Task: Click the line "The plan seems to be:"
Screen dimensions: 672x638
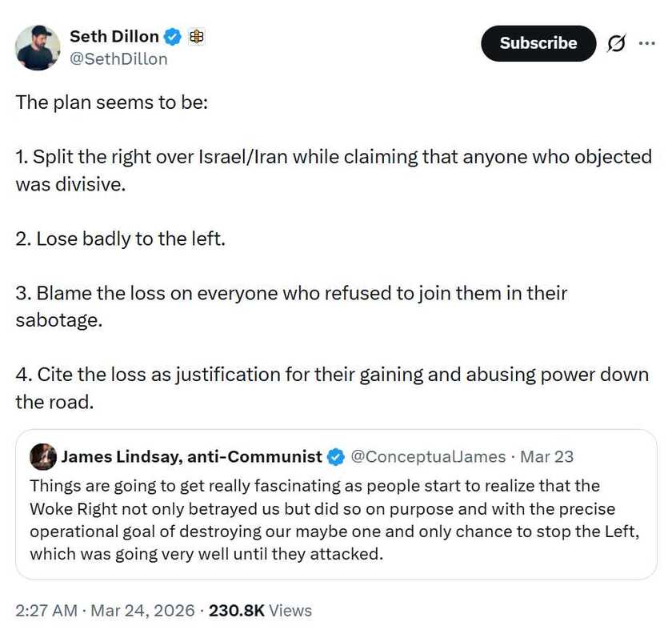Action: coord(111,103)
